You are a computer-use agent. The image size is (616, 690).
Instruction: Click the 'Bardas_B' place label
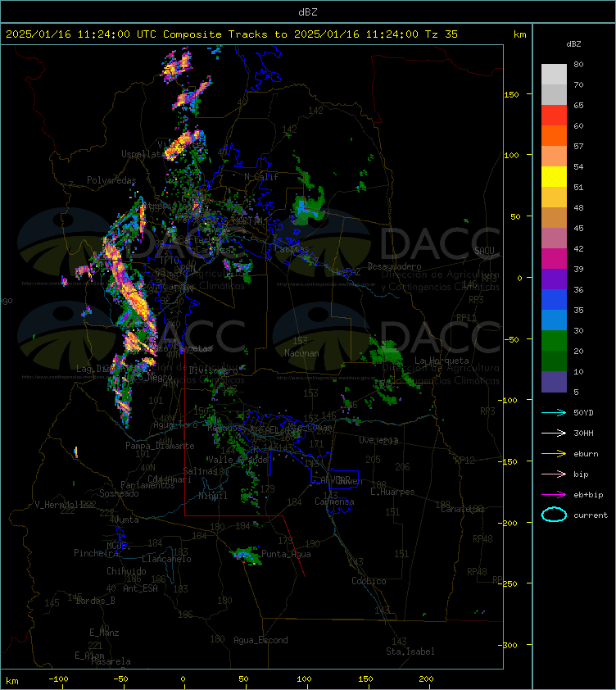(96, 601)
